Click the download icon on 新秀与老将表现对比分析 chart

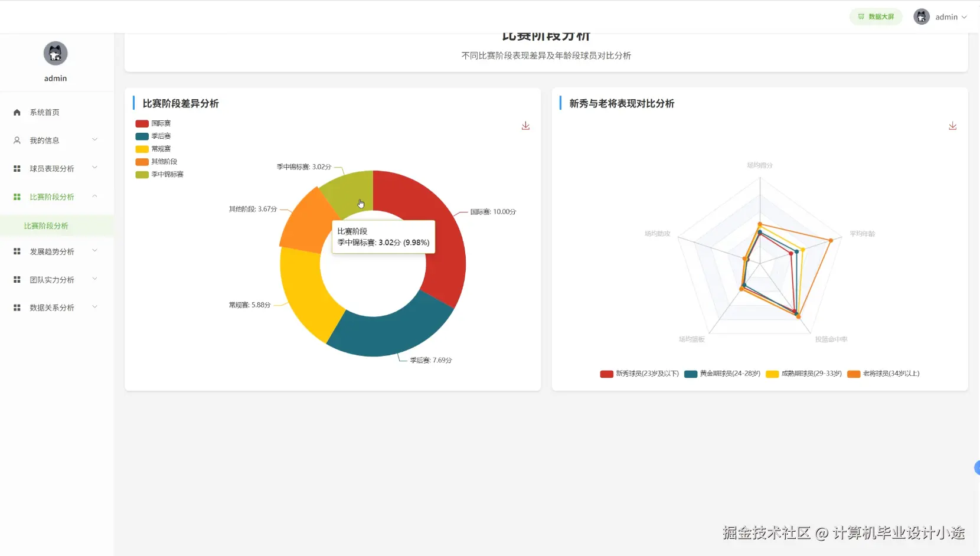click(x=953, y=126)
